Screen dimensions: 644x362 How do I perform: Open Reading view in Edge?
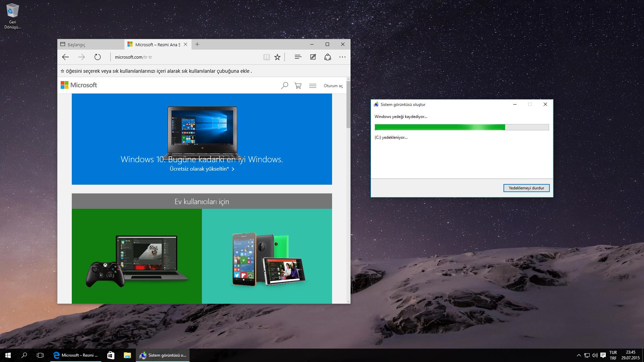click(267, 57)
